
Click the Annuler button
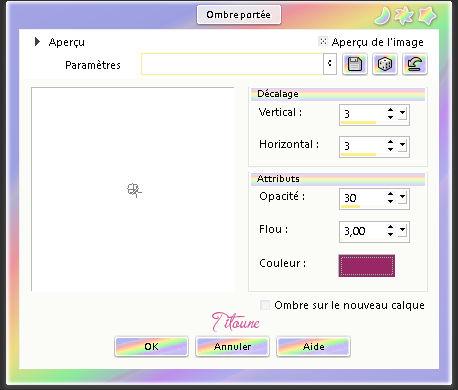232,347
